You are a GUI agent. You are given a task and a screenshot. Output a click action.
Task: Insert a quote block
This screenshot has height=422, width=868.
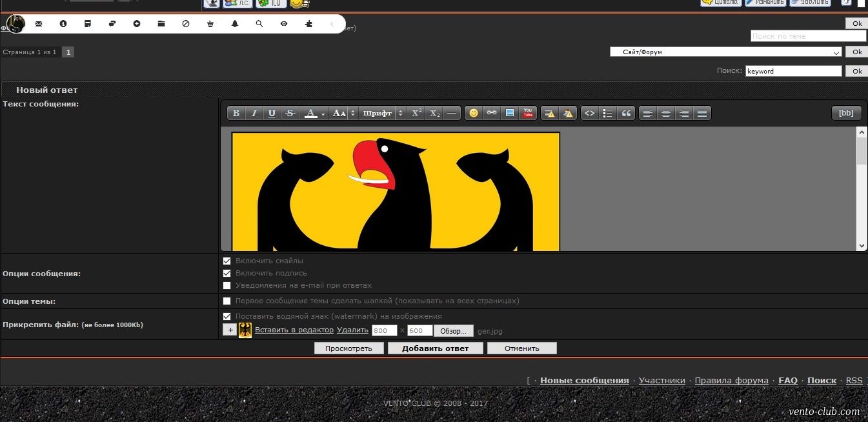coord(625,113)
